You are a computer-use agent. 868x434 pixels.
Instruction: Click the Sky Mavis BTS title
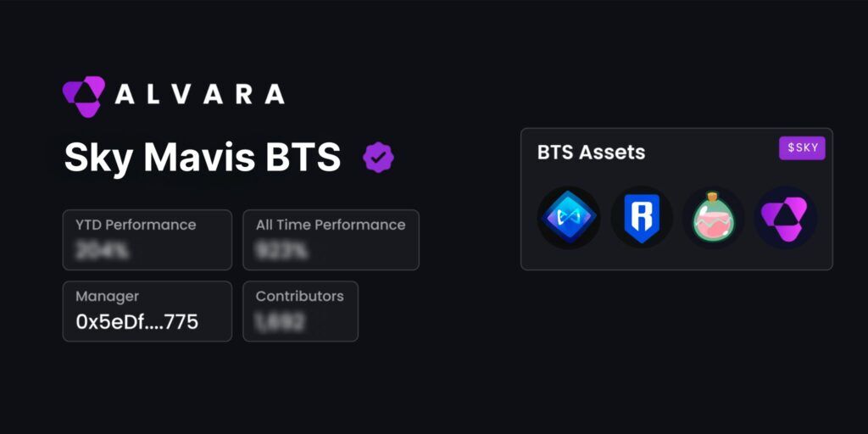point(203,158)
